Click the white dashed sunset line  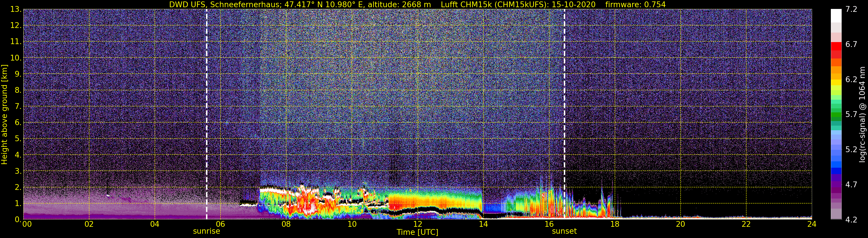point(564,114)
